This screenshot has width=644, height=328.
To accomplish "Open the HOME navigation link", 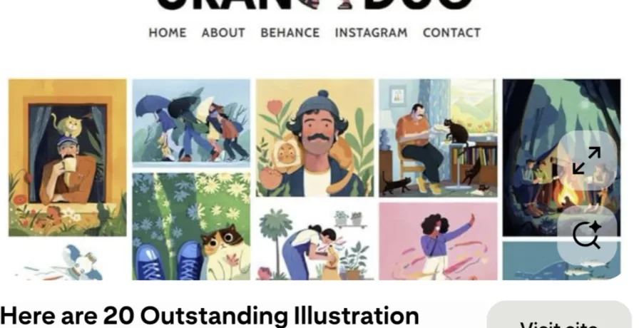I will point(168,33).
